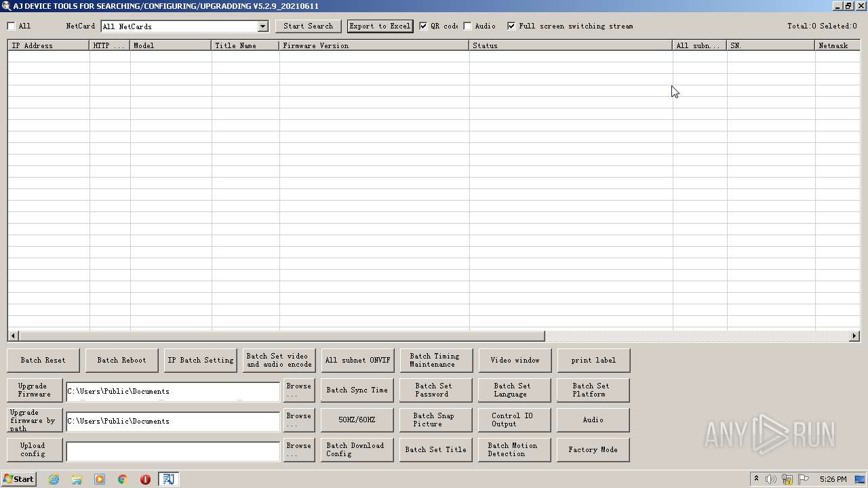Enable the Audio checkbox
This screenshot has width=868, height=488.
coord(468,26)
